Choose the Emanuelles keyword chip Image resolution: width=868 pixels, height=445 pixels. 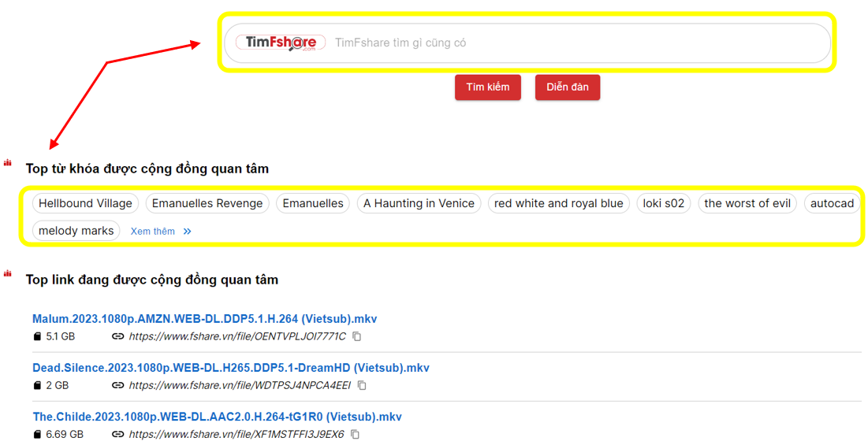[x=313, y=203]
